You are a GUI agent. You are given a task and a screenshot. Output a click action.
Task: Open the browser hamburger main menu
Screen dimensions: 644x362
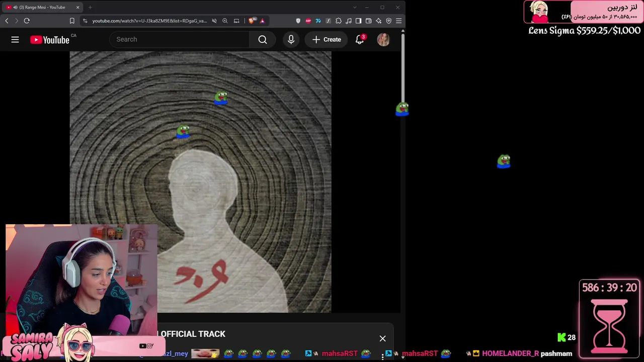coord(398,21)
